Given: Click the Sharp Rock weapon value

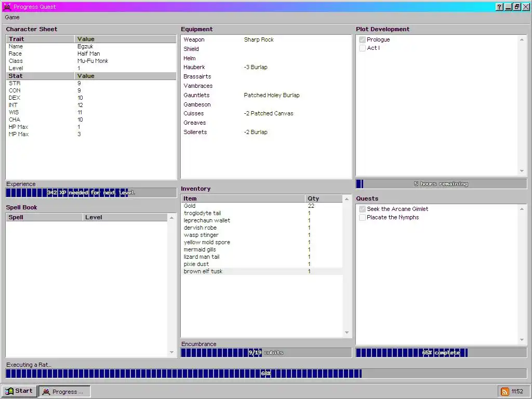Looking at the screenshot, I should tap(259, 39).
